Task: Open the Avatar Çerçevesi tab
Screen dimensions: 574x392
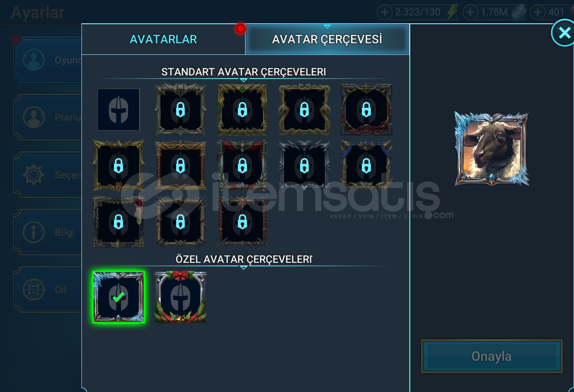Action: tap(327, 39)
